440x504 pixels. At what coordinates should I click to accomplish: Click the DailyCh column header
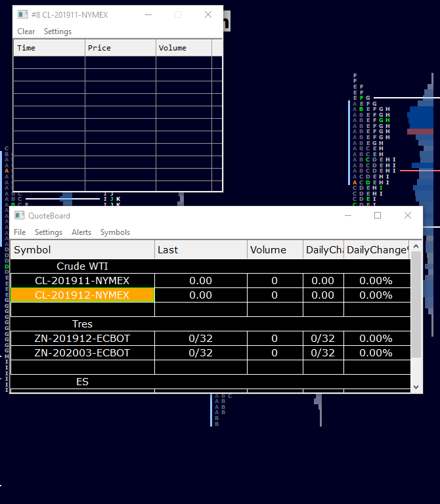(324, 250)
